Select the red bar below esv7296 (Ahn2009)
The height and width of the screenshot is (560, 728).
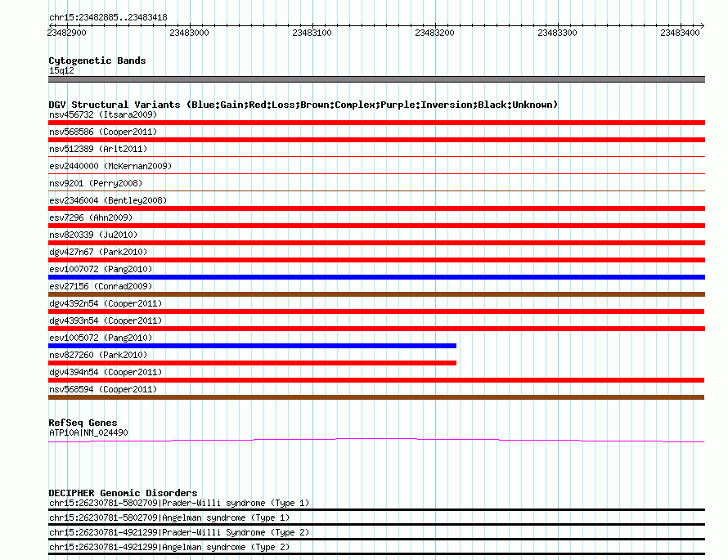coord(376,226)
